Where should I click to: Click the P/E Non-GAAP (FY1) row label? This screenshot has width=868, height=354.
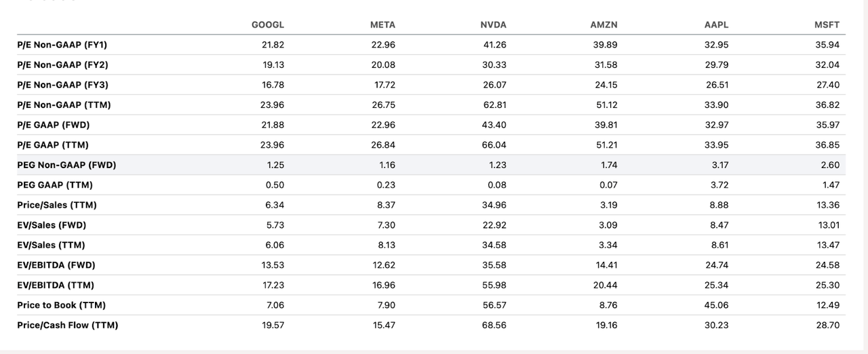(62, 45)
